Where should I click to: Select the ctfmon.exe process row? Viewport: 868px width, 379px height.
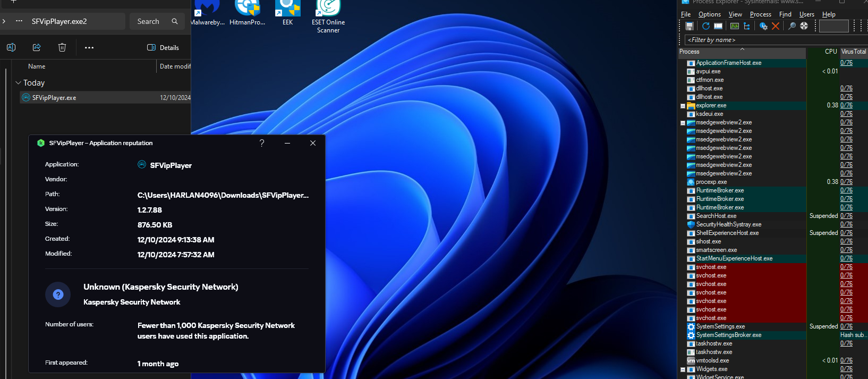click(x=773, y=80)
